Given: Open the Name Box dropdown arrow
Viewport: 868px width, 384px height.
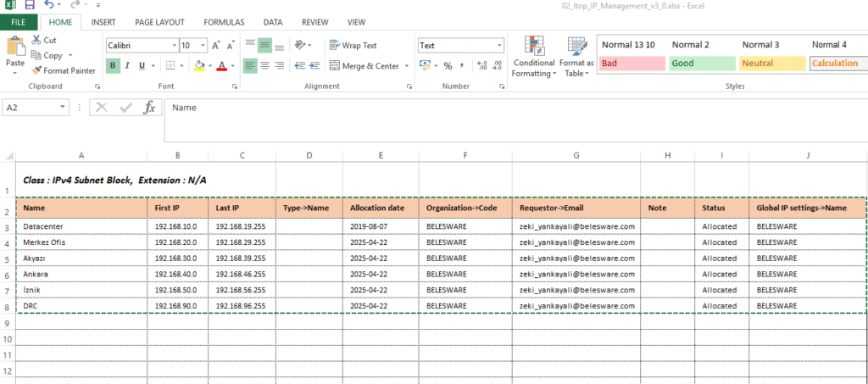Looking at the screenshot, I should [x=63, y=108].
